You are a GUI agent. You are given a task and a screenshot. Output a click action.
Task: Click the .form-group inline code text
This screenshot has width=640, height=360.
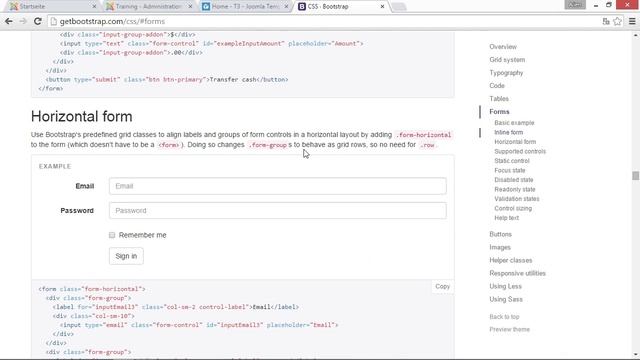(x=267, y=145)
